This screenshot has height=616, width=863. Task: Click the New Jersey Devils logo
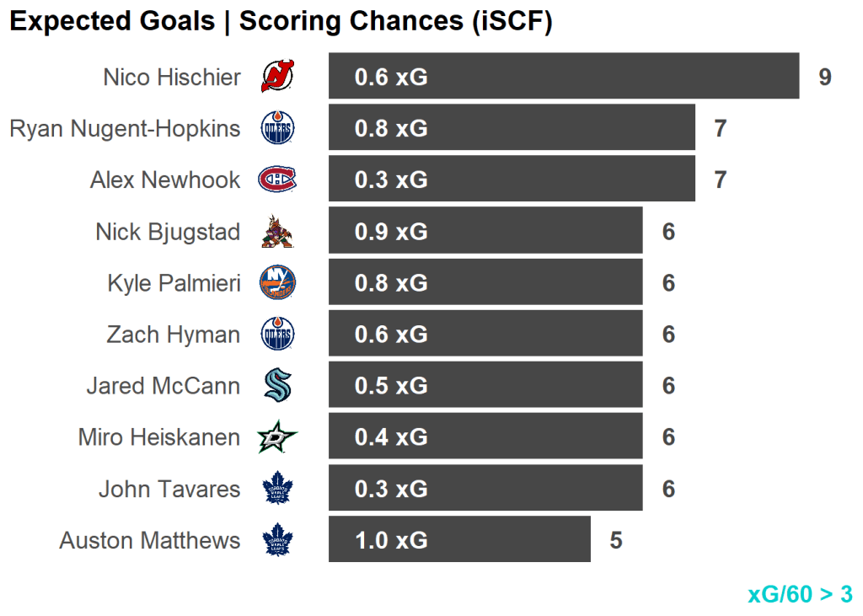277,77
